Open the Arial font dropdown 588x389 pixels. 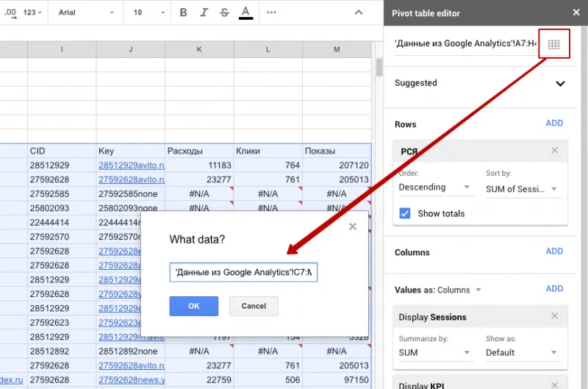tap(86, 13)
